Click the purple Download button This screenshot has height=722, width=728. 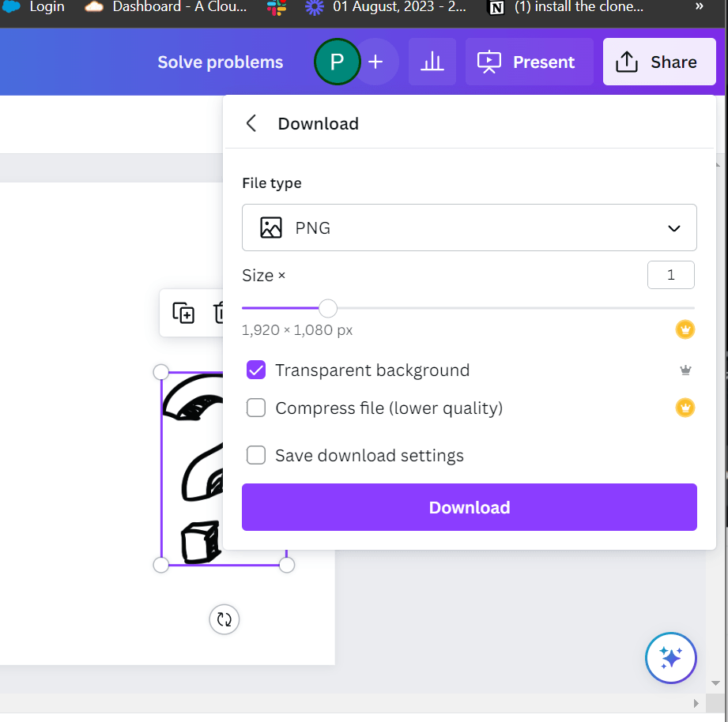469,507
